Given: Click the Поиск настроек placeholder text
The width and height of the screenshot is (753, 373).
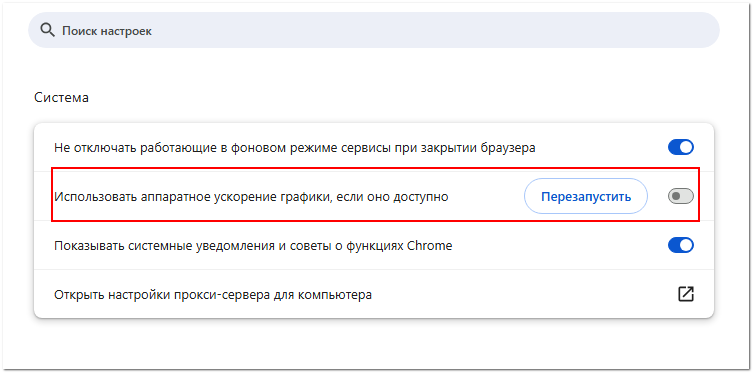Looking at the screenshot, I should 107,31.
